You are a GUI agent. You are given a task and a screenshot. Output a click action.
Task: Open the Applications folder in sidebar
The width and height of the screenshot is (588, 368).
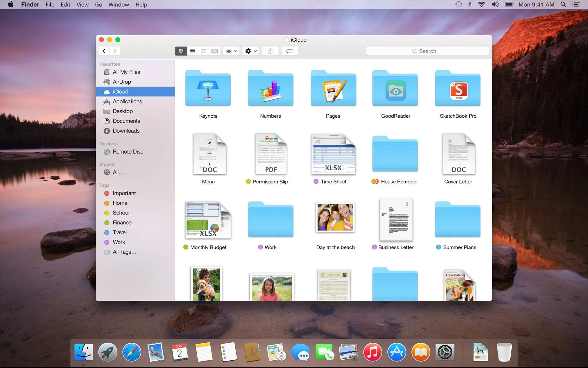[127, 101]
